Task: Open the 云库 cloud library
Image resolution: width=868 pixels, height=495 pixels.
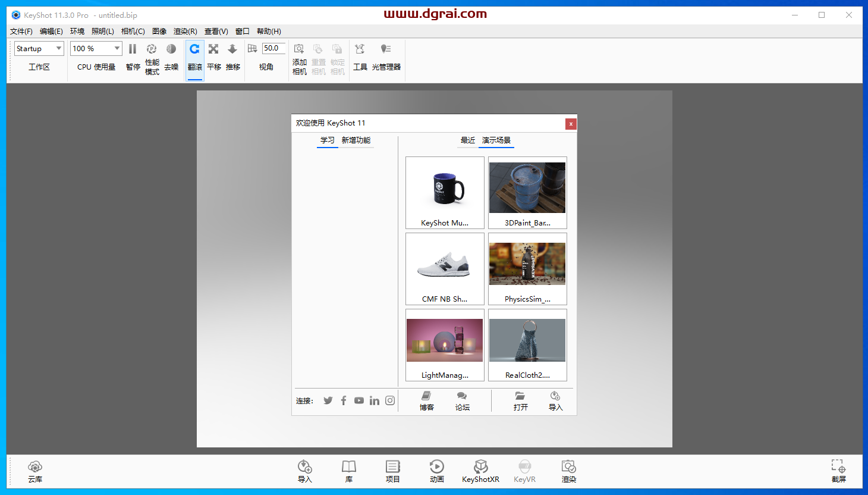Action: click(34, 471)
